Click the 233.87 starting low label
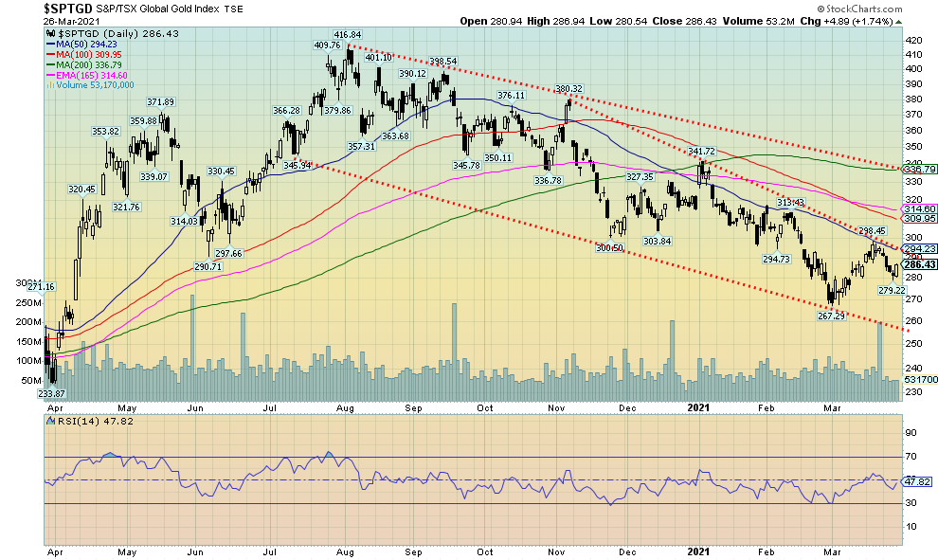 point(51,393)
